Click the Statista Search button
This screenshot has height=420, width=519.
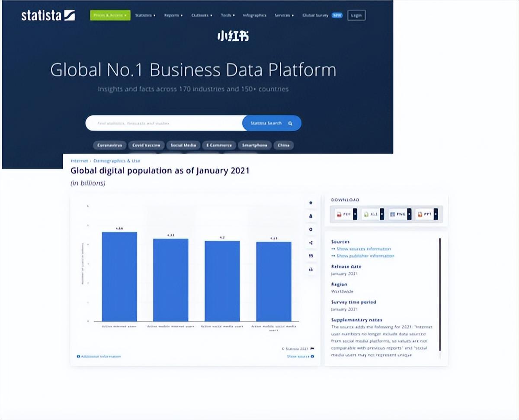272,123
